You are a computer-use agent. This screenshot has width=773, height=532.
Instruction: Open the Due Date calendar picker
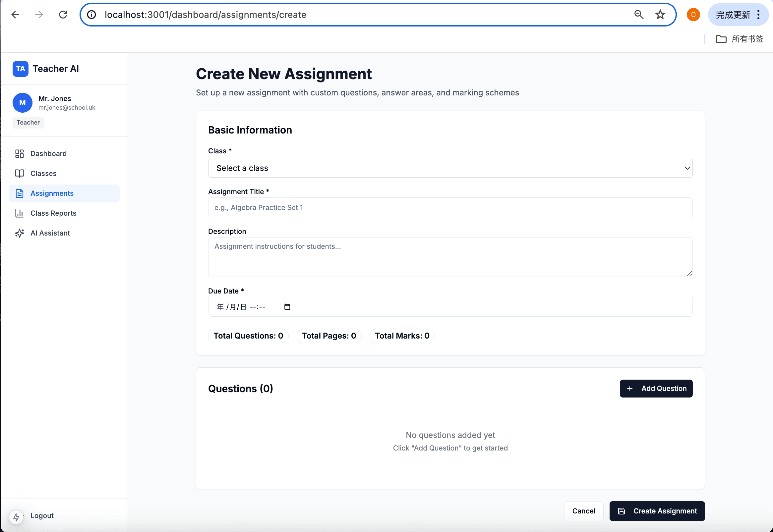[287, 307]
